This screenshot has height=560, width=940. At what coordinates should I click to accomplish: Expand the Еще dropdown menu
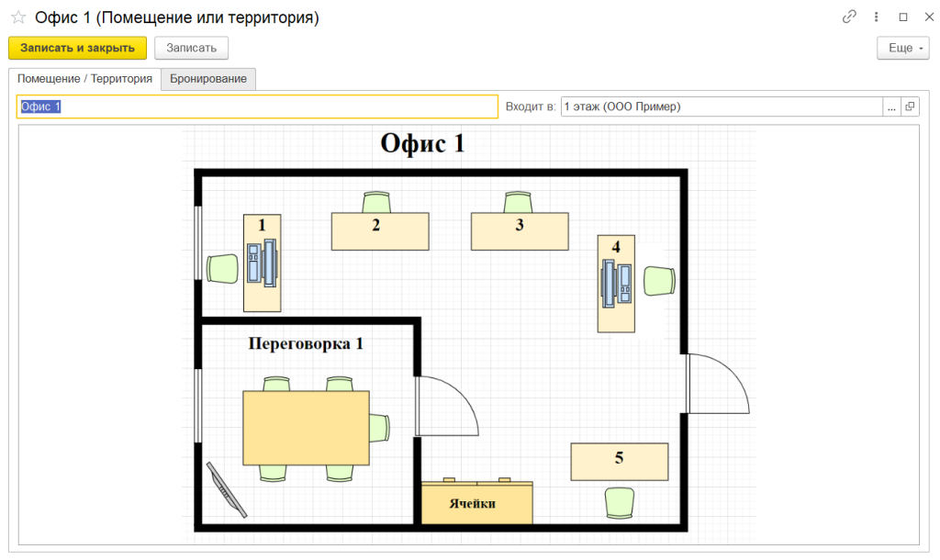(903, 48)
